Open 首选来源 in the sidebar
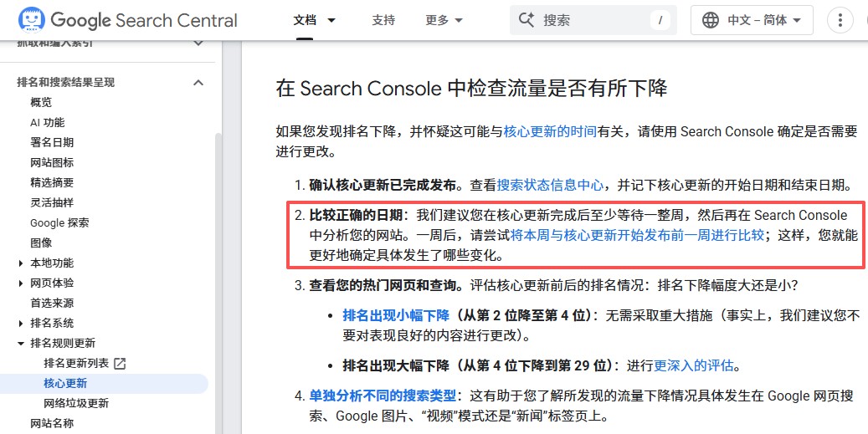 [52, 303]
